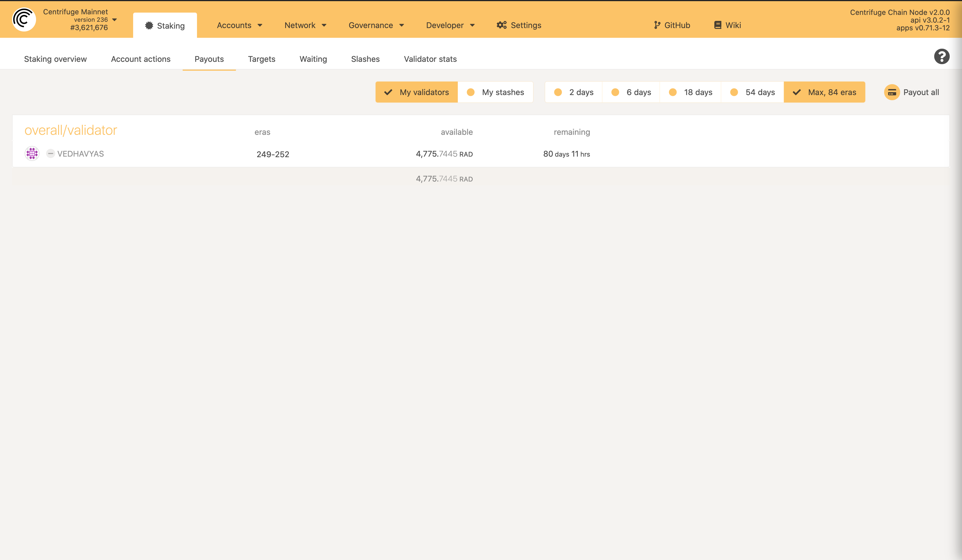This screenshot has width=962, height=560.
Task: Click the GitHub branch icon
Action: [657, 25]
